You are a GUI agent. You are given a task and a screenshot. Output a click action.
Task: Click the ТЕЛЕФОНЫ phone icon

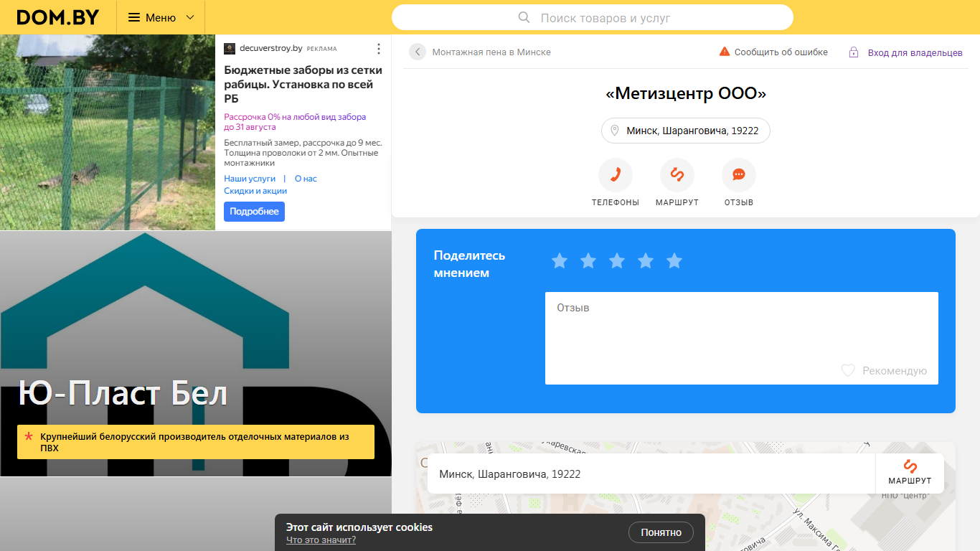615,175
